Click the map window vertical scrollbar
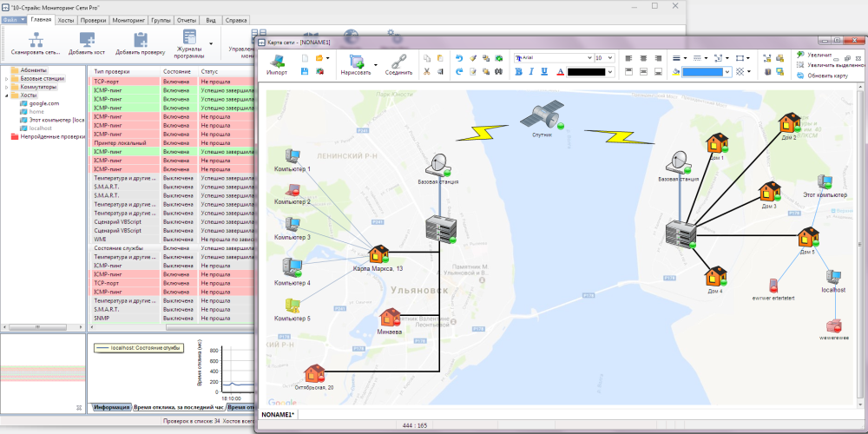868x434 pixels. point(858,246)
